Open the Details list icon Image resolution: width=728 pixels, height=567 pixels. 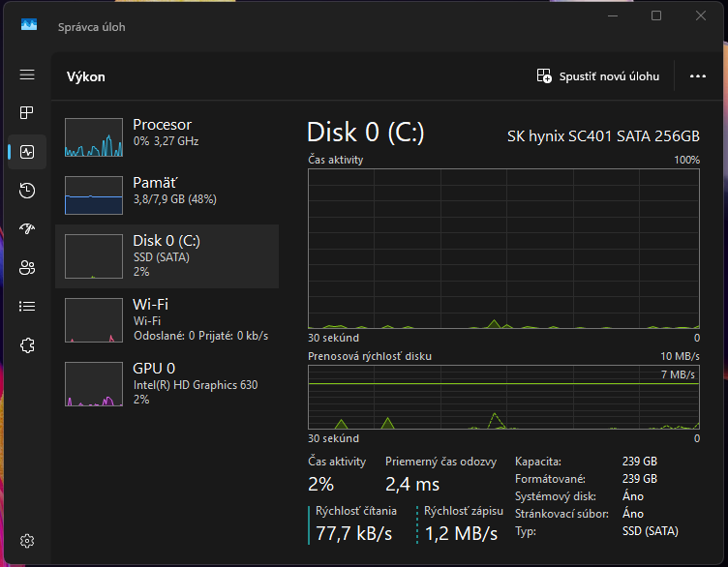coord(27,307)
